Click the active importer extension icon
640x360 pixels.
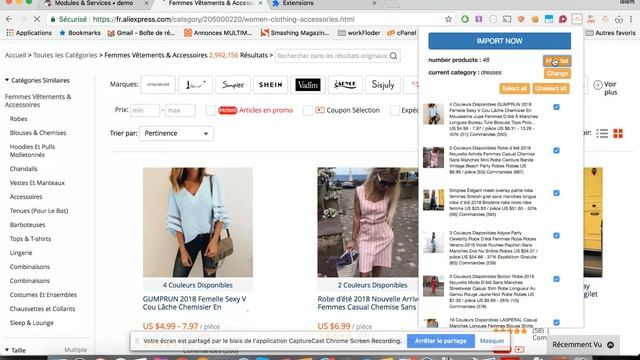(x=577, y=19)
